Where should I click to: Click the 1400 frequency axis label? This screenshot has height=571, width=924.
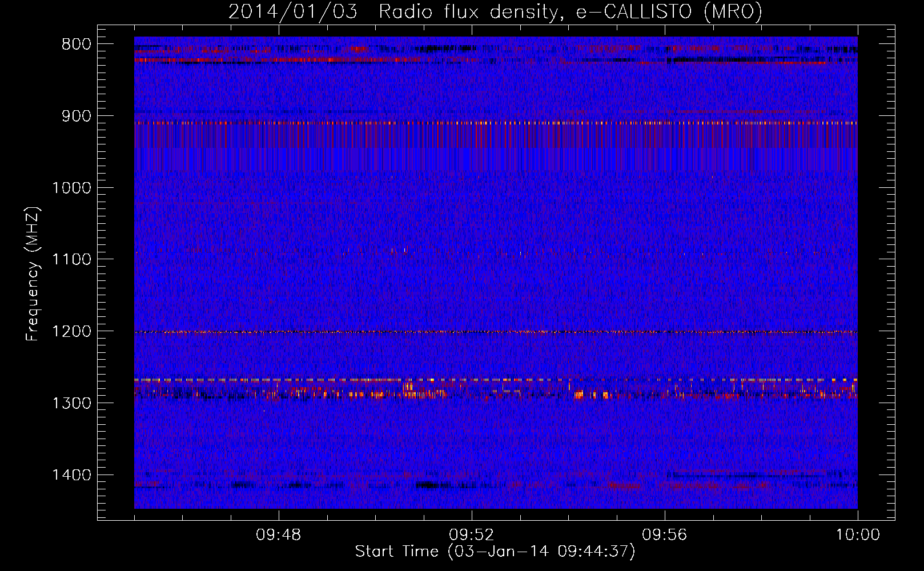tap(71, 475)
